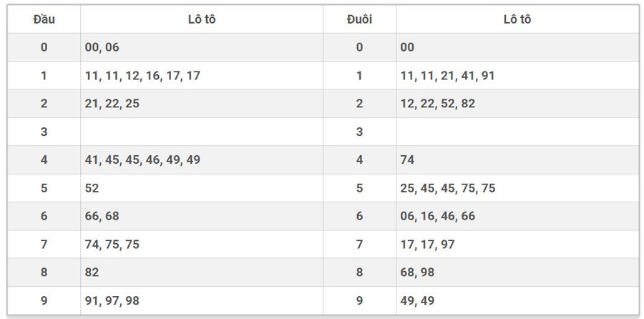Click the lô tô cell reading 82
The width and height of the screenshot is (644, 319).
tap(92, 273)
